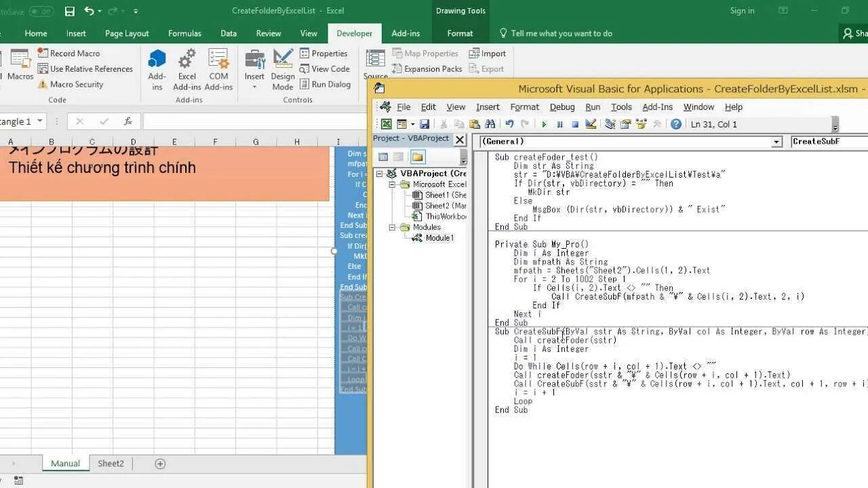Screen dimensions: 868x488
Task: Open the Window menu in VBA editor
Action: point(698,106)
